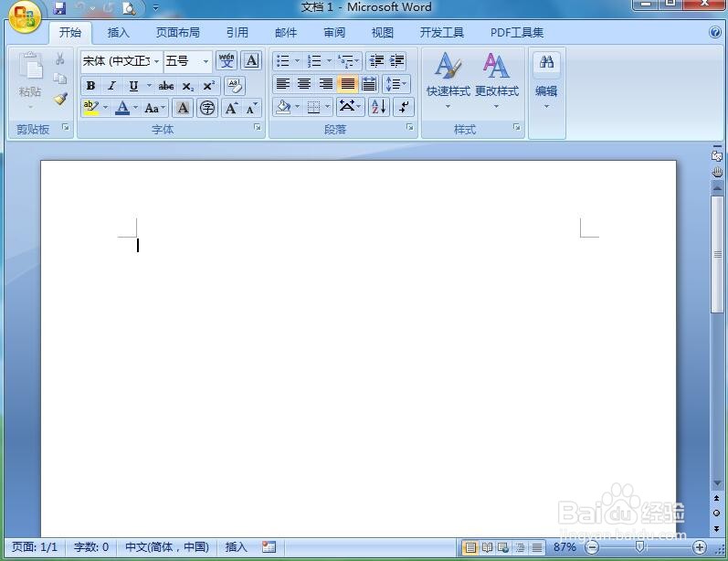Open the Office Button menu
The height and width of the screenshot is (561, 728).
point(25,17)
